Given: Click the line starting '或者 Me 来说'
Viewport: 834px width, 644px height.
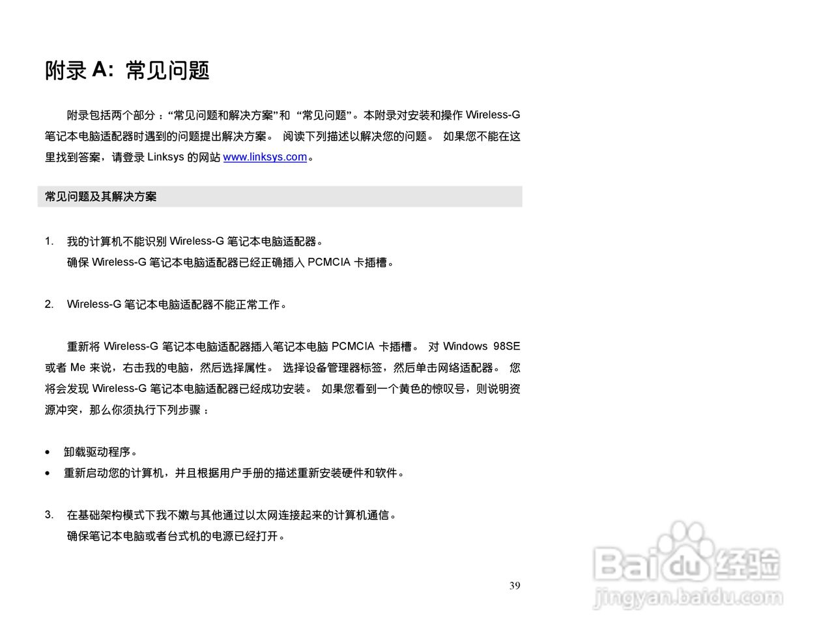Looking at the screenshot, I should click(x=283, y=368).
